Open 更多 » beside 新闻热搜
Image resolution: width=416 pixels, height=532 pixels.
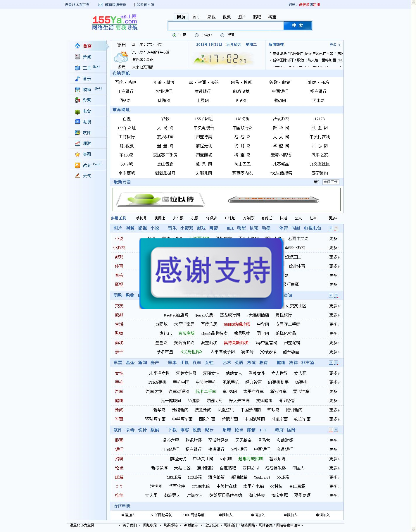point(335,45)
